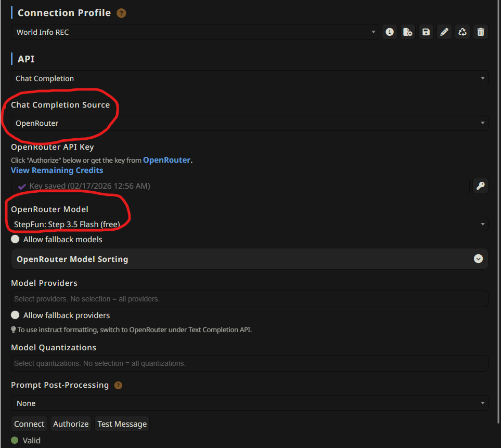Rename profile using the pencil icon

[444, 32]
